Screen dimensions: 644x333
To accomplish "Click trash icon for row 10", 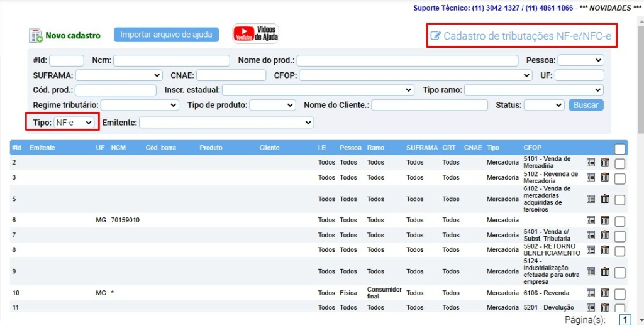I will (x=604, y=293).
